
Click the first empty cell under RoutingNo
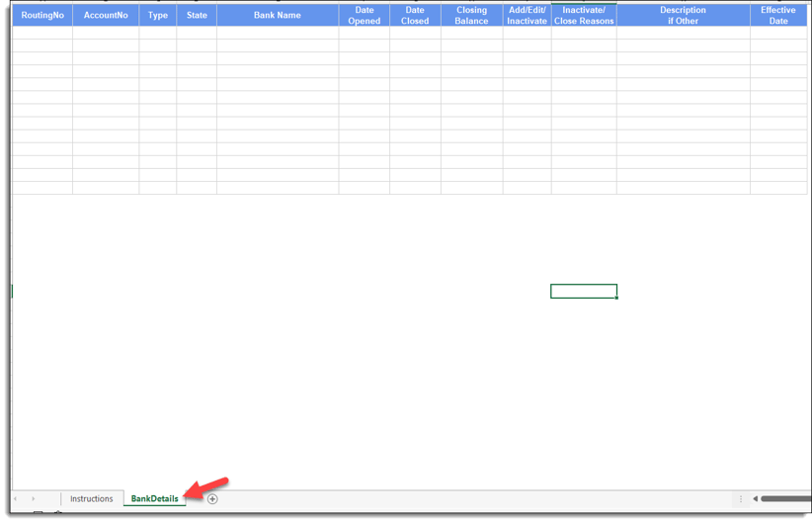tap(42, 34)
